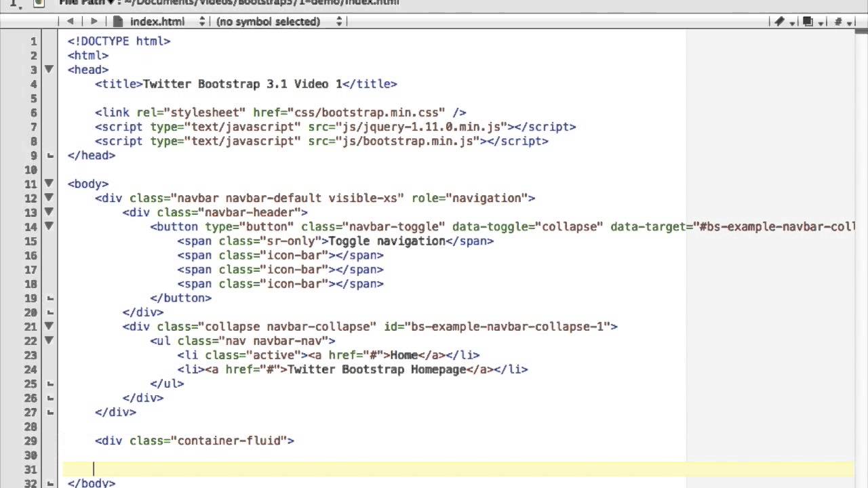The image size is (868, 488).
Task: Collapse the ul fold on line 22
Action: click(49, 340)
